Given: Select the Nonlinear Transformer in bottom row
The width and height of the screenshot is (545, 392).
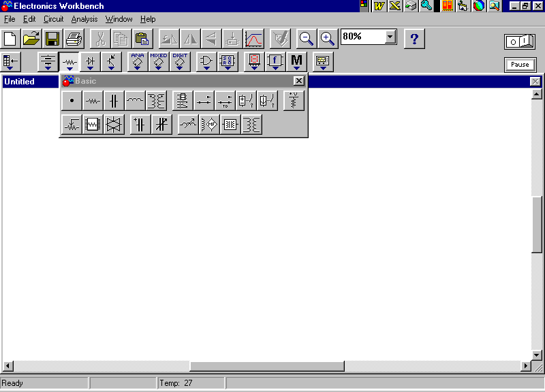Looking at the screenshot, I should click(x=251, y=125).
